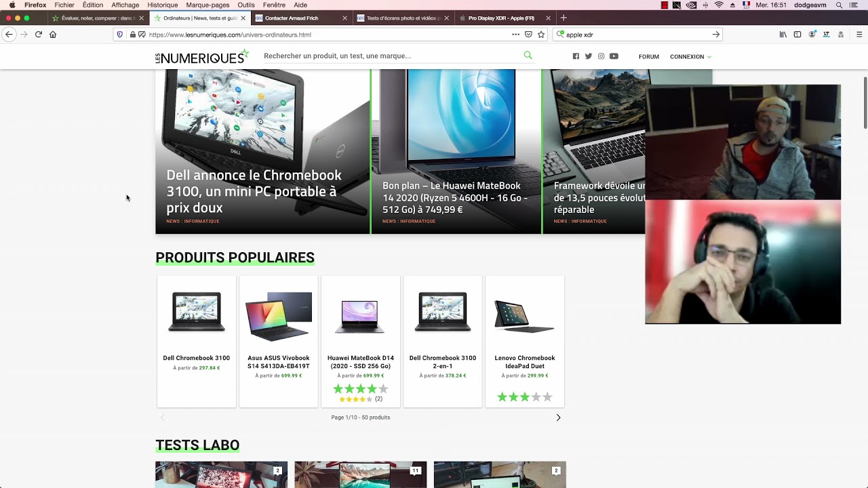Screen dimensions: 868x488
Task: Open TESTS LABO thumbnail with 11 photos
Action: 361,474
